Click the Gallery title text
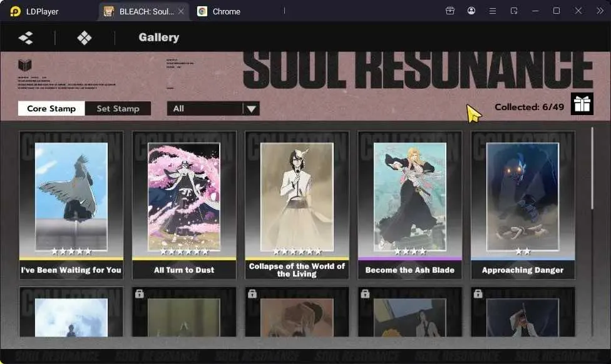Viewport: 611px width, 364px height. (x=159, y=38)
